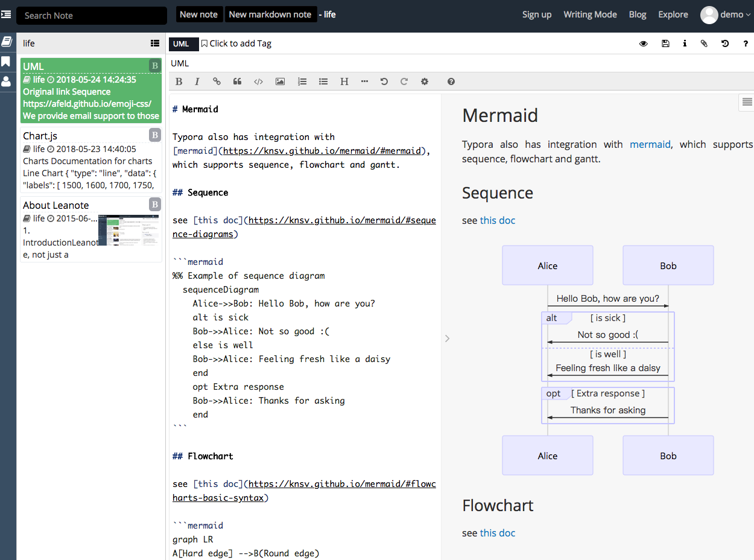The height and width of the screenshot is (560, 754).
Task: Insert hyperlink via editor toolbar
Action: click(217, 81)
